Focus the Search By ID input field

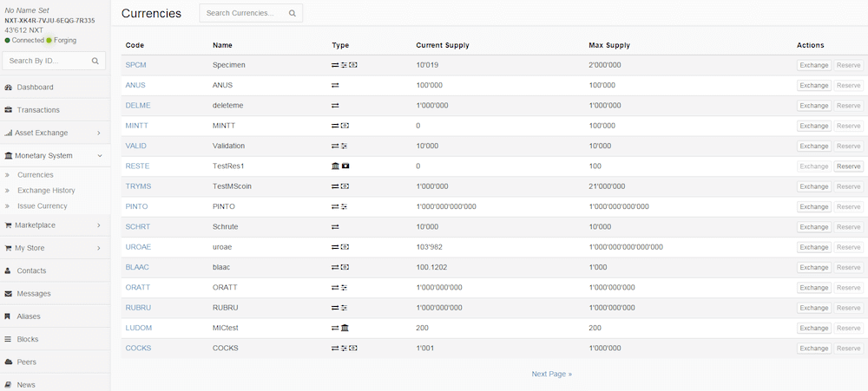click(54, 61)
